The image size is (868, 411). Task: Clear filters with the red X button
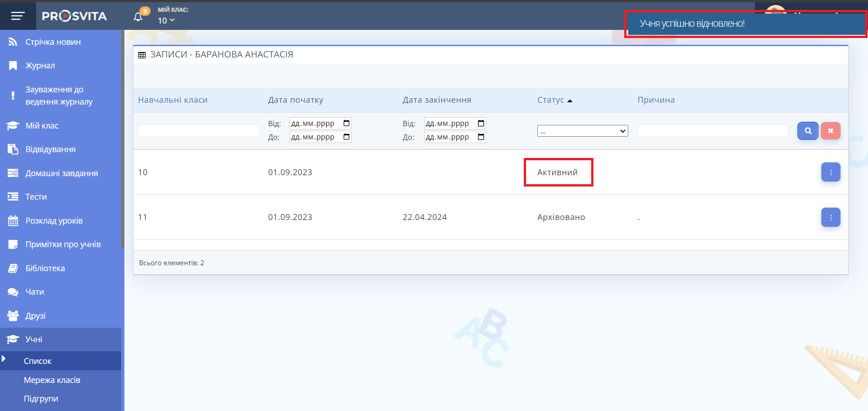(830, 131)
